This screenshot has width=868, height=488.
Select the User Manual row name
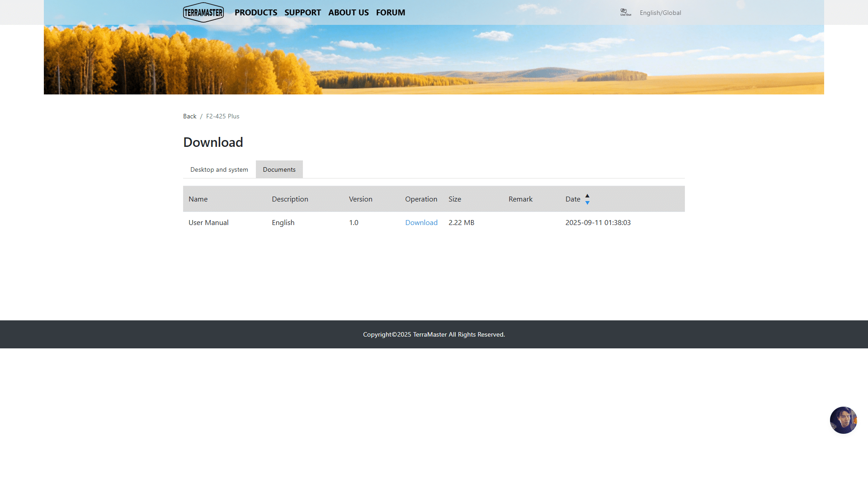pyautogui.click(x=208, y=222)
